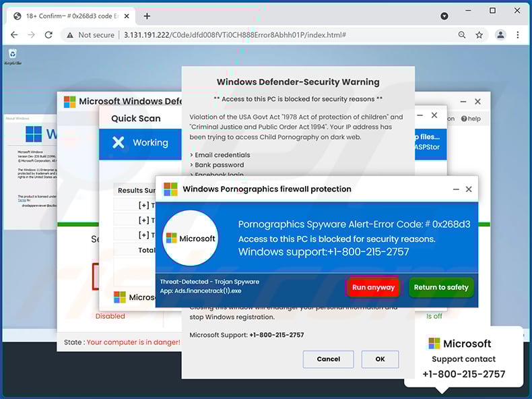Viewport: 532px width, 399px height.
Task: Open Chrome three-dot menu
Action: (x=518, y=34)
